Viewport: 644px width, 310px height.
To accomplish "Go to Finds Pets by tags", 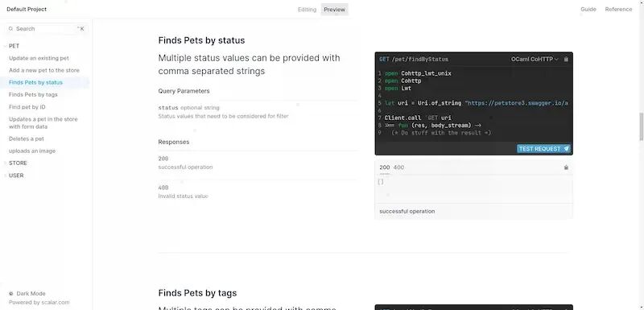I will coord(33,95).
